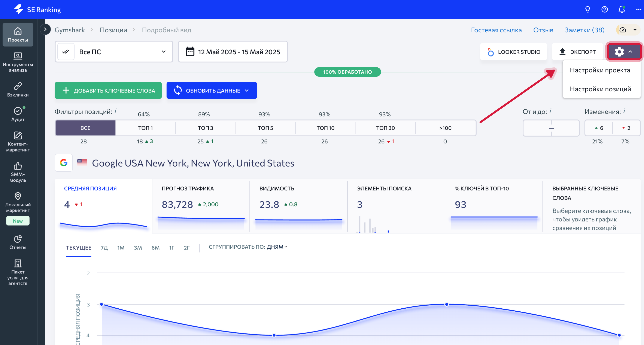
Task: Open date range 12 Май 2025 - 15 Май 2025
Action: click(233, 52)
